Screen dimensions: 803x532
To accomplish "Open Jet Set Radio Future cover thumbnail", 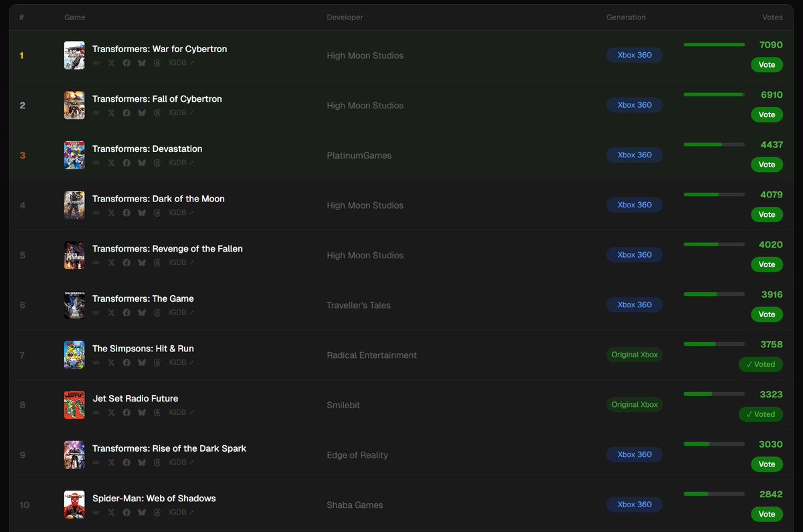I will [x=74, y=405].
